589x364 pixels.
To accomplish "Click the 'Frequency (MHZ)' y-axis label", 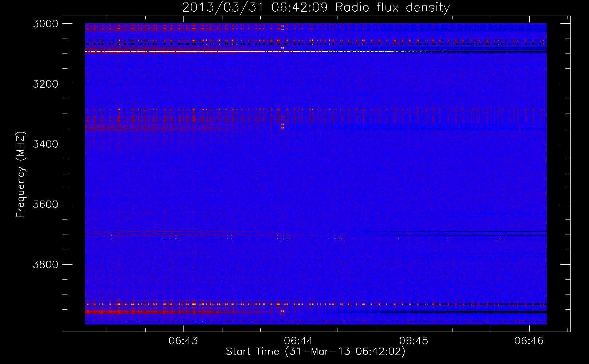I will pyautogui.click(x=21, y=174).
